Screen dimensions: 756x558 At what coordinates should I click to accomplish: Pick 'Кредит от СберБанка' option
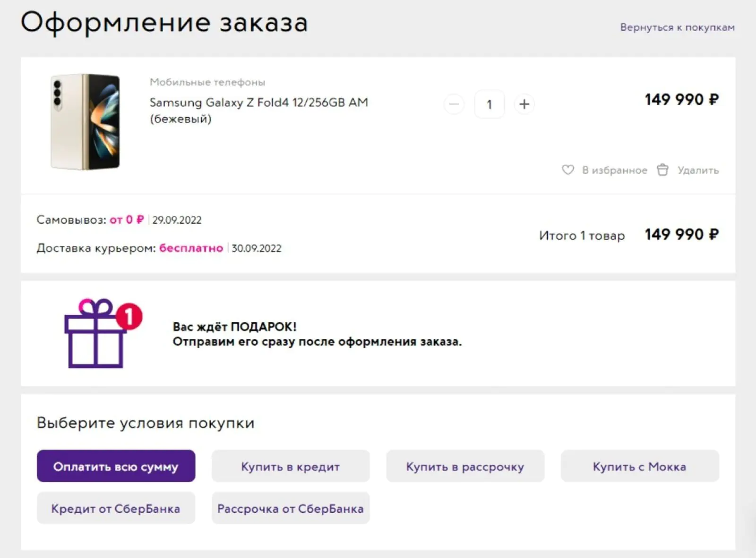click(116, 508)
